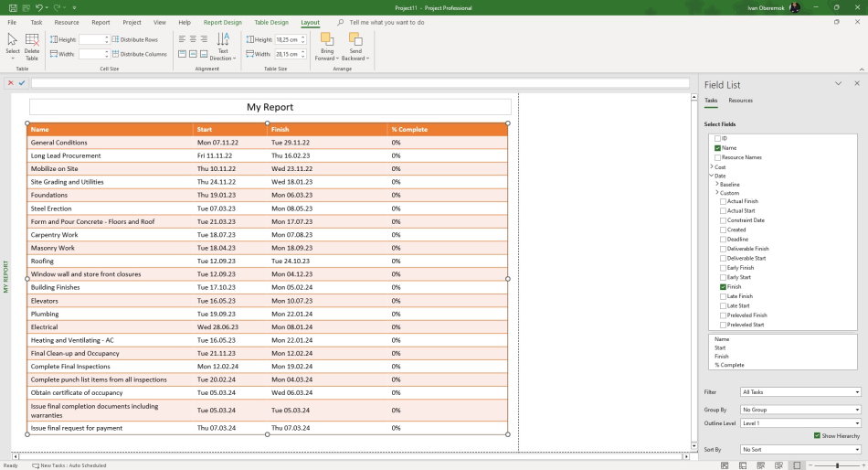
Task: Click the zoom in plus icon
Action: [x=863, y=465]
